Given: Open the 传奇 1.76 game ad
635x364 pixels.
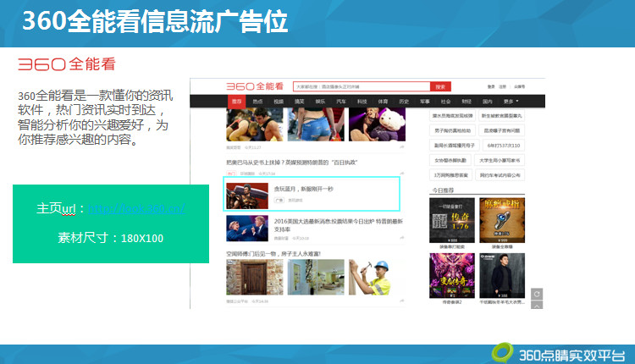Looking at the screenshot, I should [452, 220].
